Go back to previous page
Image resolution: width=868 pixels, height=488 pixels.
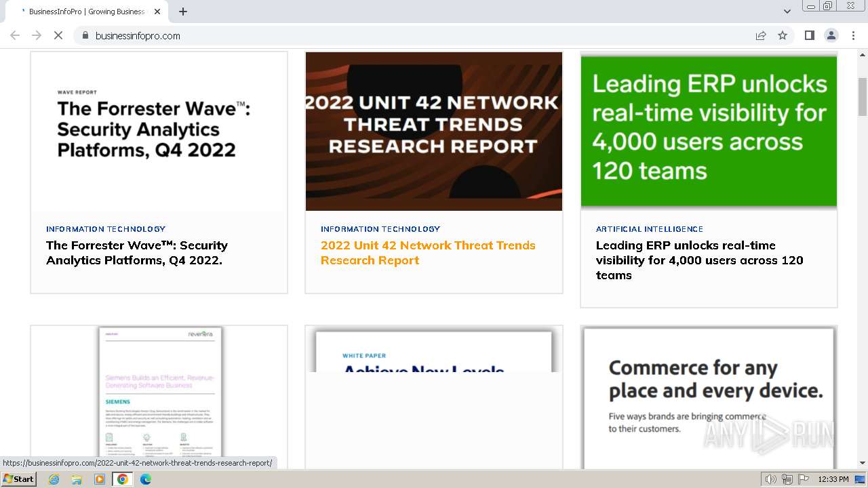click(15, 35)
